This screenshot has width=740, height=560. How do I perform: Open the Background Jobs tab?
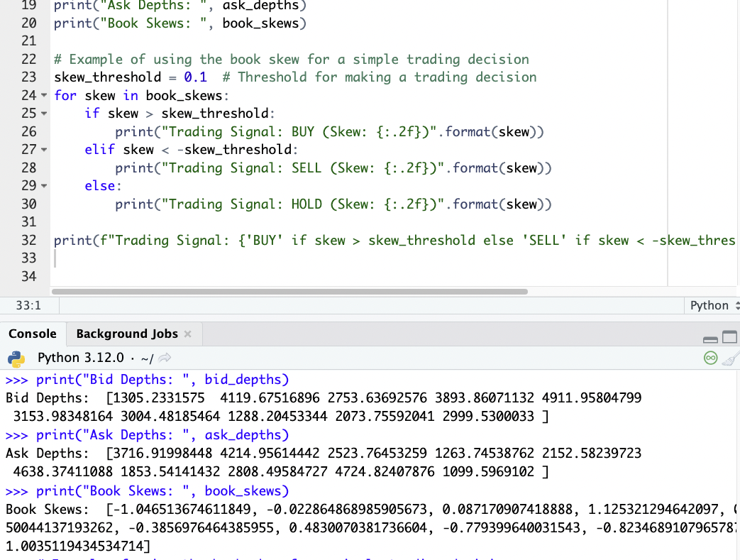pyautogui.click(x=126, y=334)
